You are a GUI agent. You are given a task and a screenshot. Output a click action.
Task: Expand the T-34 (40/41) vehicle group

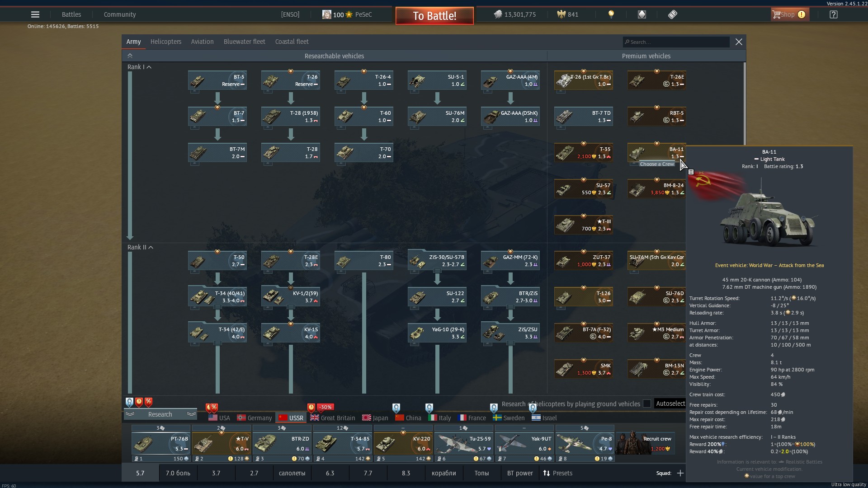(x=217, y=297)
